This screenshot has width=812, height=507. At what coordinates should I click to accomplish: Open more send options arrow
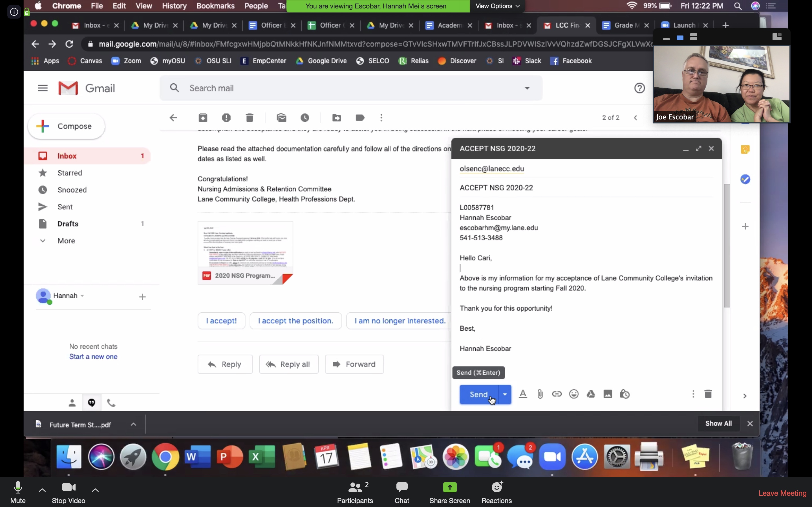pyautogui.click(x=505, y=394)
